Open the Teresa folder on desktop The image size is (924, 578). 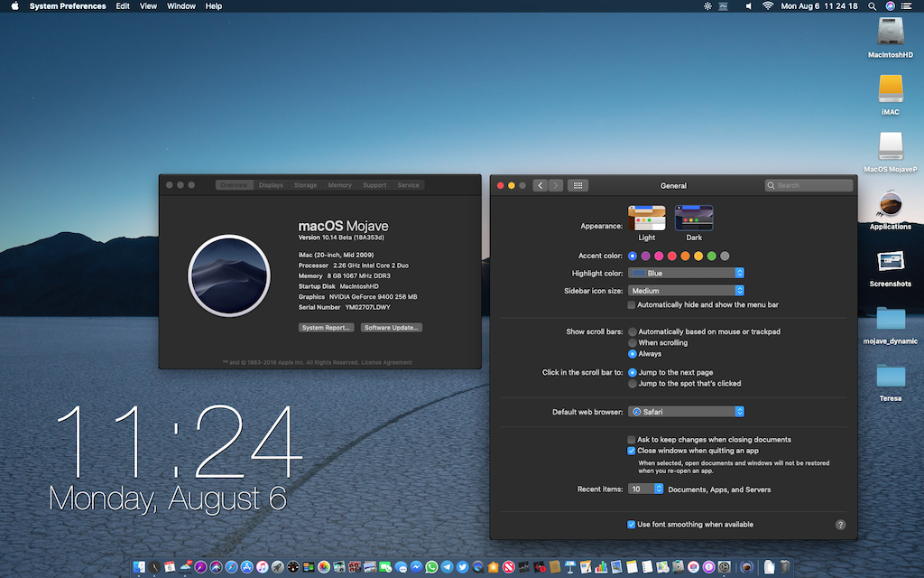[891, 376]
